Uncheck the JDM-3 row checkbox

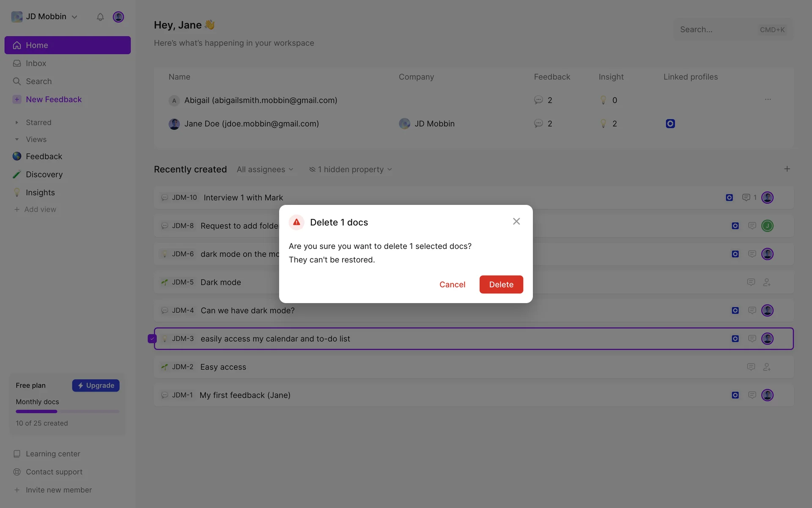pos(152,339)
